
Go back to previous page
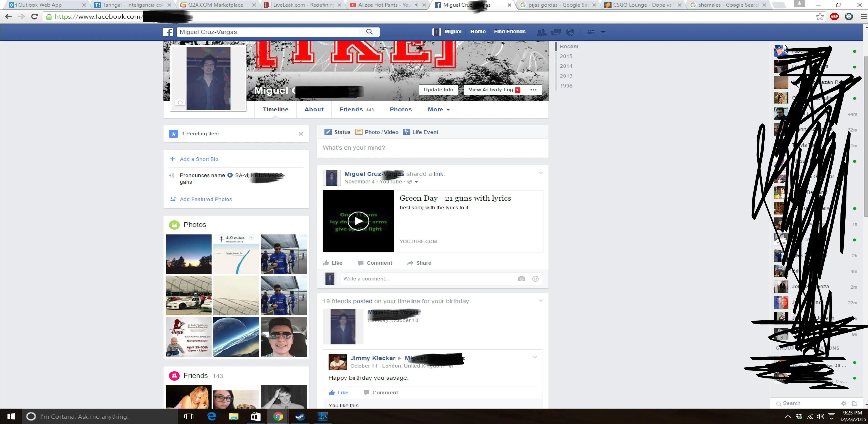coord(8,17)
